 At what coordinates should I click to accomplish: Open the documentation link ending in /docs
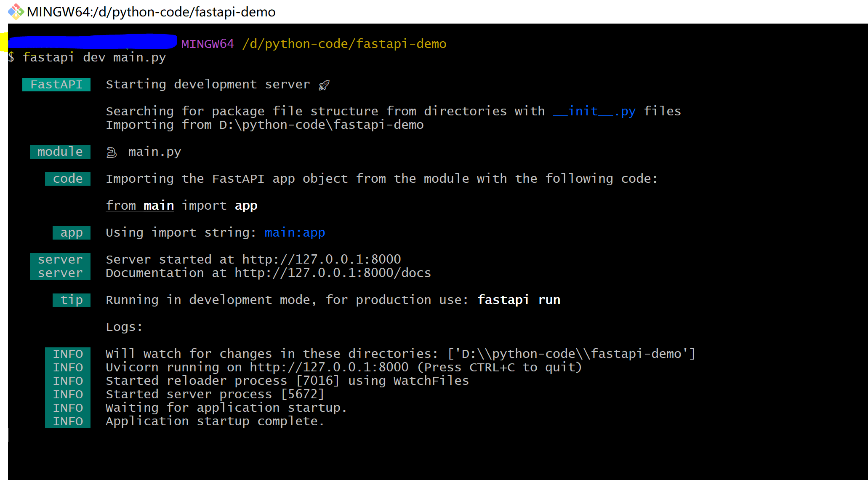click(333, 273)
